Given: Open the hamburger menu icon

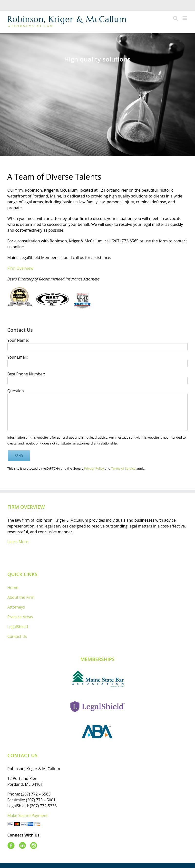Looking at the screenshot, I should pos(185,18).
